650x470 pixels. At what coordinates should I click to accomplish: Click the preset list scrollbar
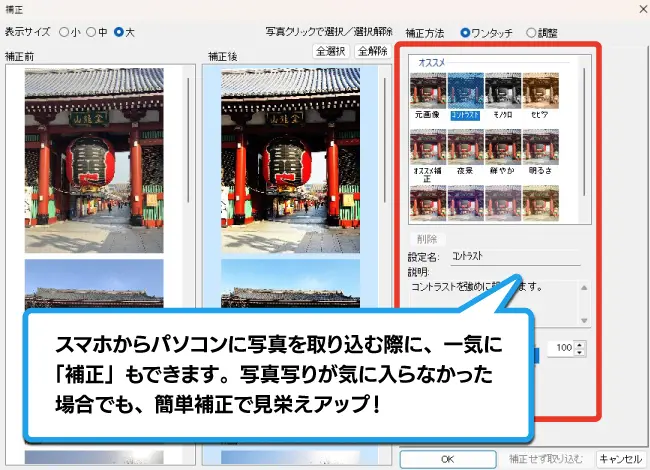tap(584, 132)
